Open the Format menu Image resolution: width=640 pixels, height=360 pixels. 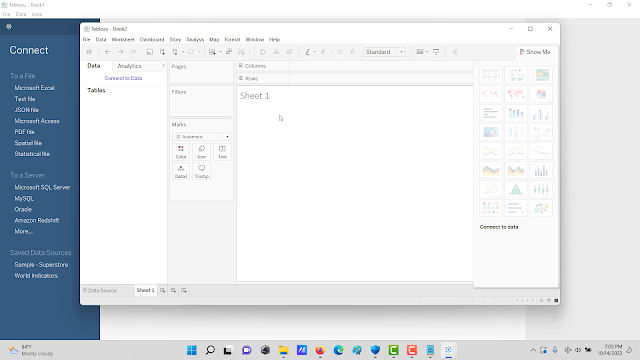(232, 40)
